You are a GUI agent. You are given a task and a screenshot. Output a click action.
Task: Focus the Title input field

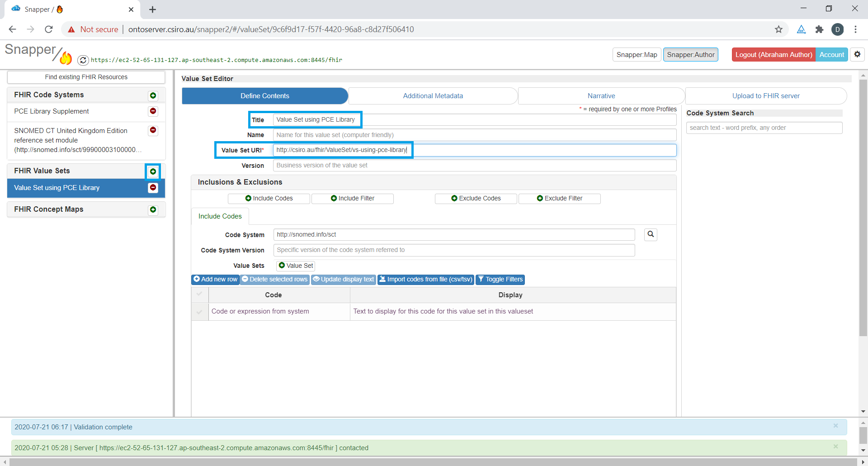point(475,120)
